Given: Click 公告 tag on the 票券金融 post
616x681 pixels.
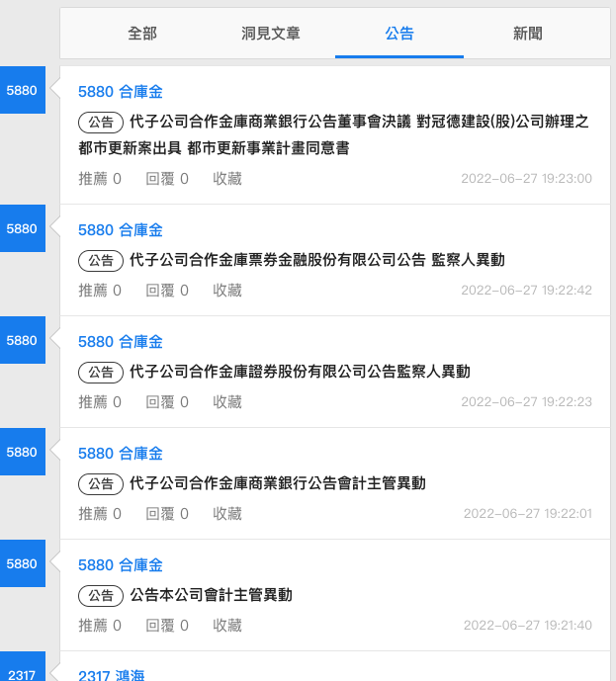Looking at the screenshot, I should (101, 261).
